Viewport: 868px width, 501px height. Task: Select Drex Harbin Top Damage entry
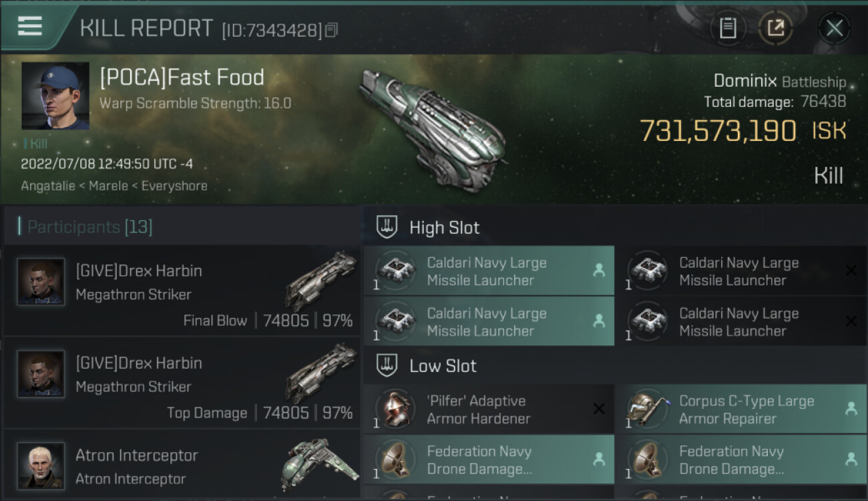pos(182,383)
